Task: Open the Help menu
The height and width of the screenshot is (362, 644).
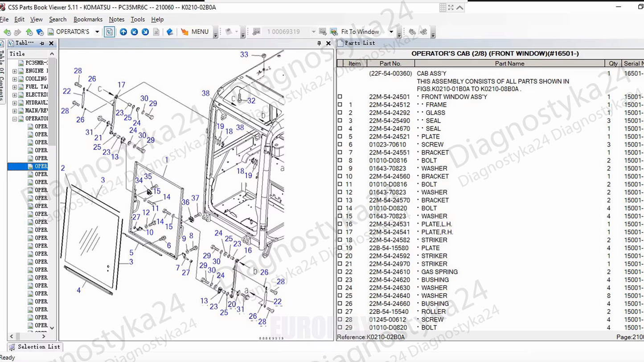Action: coord(157,20)
